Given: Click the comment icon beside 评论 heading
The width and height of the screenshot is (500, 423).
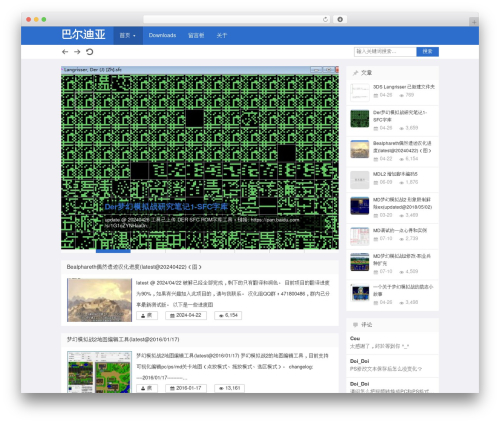Looking at the screenshot, I should pos(355,324).
